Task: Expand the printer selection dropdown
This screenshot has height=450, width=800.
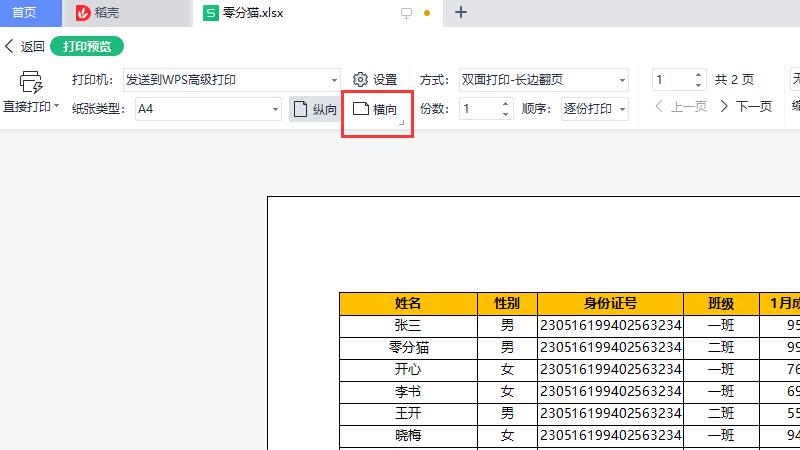Action: [334, 80]
